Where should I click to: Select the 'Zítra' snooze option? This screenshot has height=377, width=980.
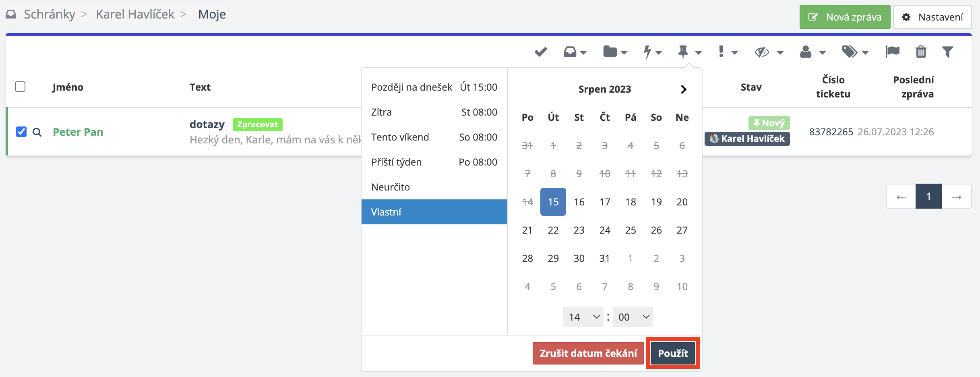pyautogui.click(x=434, y=112)
